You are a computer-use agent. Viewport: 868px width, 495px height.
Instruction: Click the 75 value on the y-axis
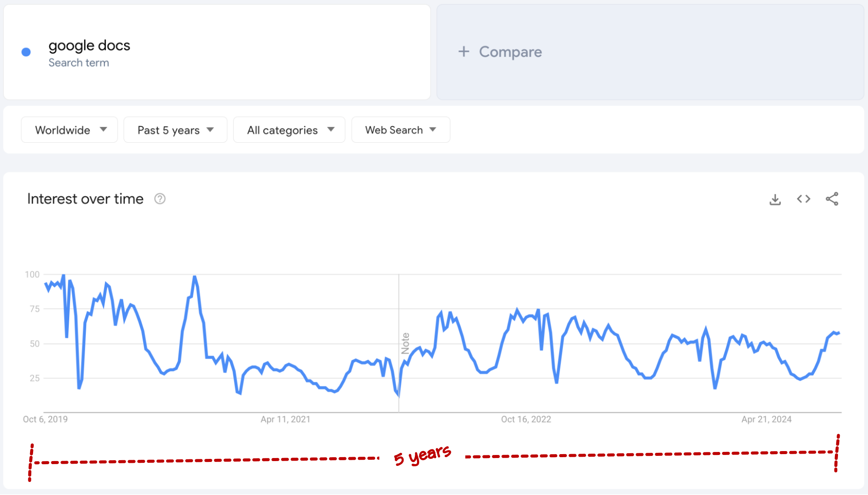coord(35,309)
